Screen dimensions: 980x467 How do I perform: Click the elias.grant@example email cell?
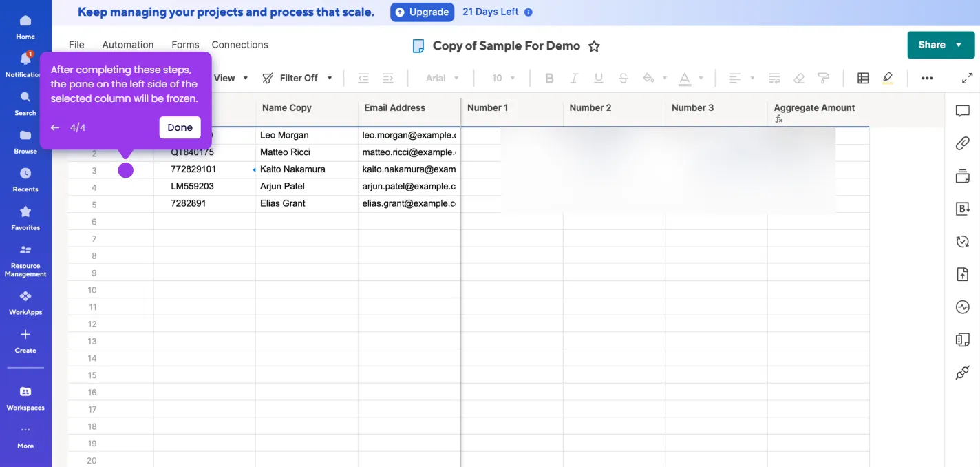point(409,204)
